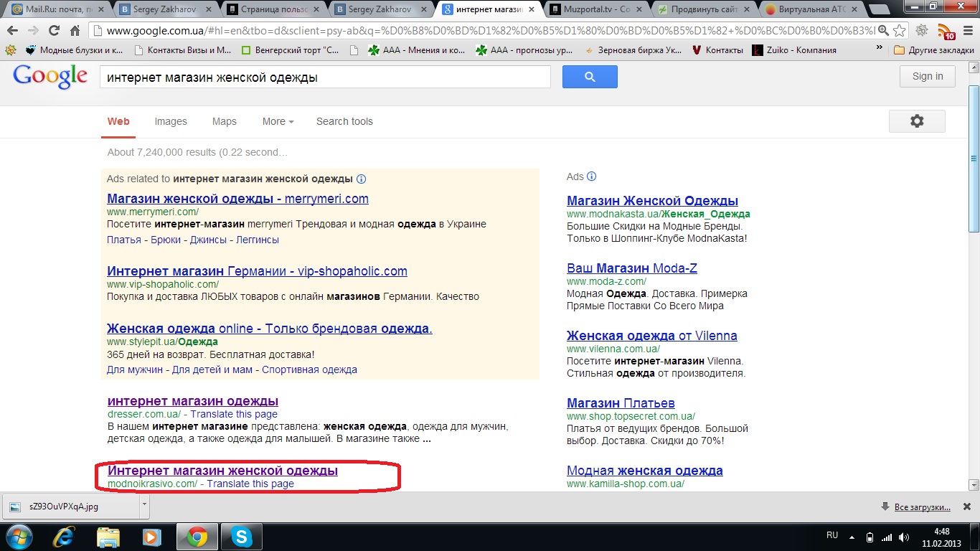Switch to Google Chrome in the taskbar

pyautogui.click(x=197, y=537)
